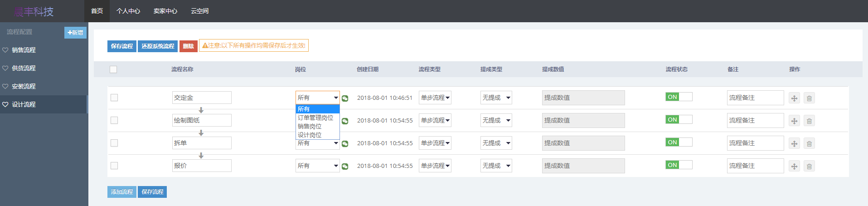Click the 流程备注 field in 交定金 row
868x206 pixels.
(756, 98)
